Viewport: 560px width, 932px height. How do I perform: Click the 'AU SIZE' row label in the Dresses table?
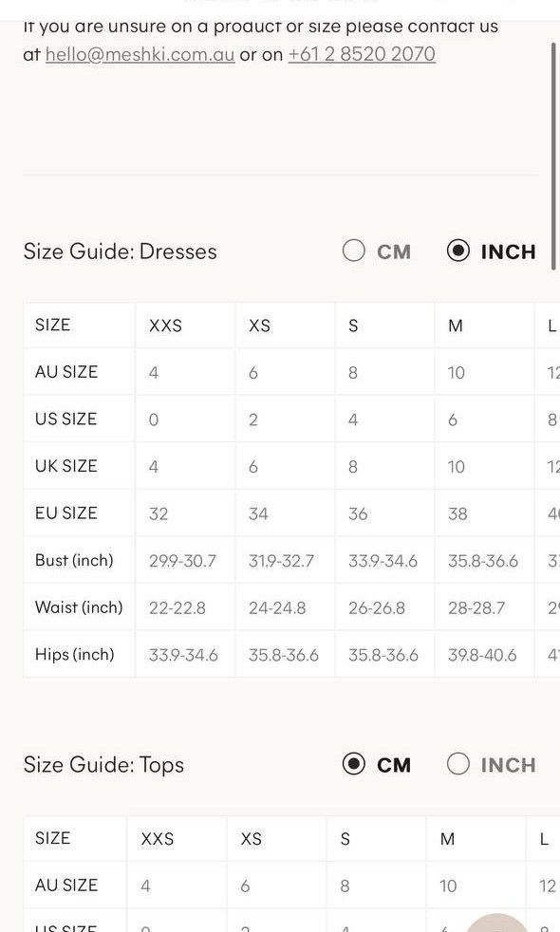point(66,372)
